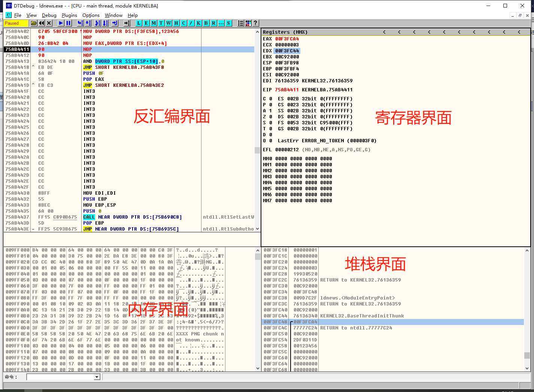Open the Debug menu
This screenshot has height=392, width=534.
click(x=49, y=15)
